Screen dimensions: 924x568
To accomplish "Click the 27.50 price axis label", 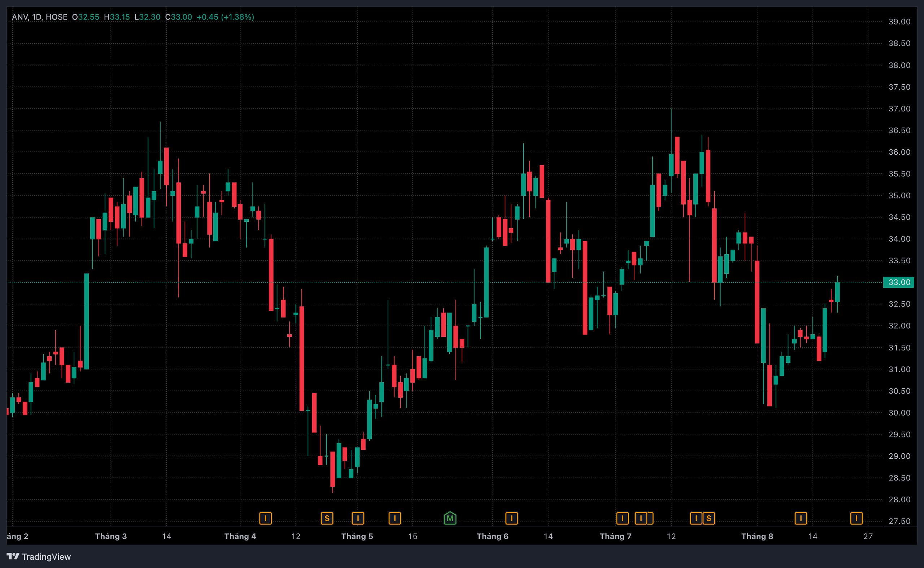I will tap(899, 521).
